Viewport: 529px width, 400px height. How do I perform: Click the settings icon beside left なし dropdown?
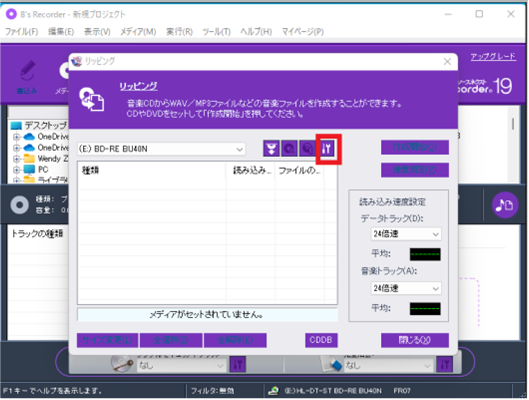coord(238,365)
